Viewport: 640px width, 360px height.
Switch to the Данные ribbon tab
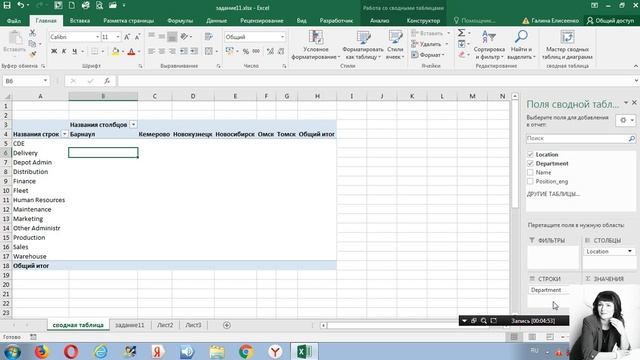point(216,20)
